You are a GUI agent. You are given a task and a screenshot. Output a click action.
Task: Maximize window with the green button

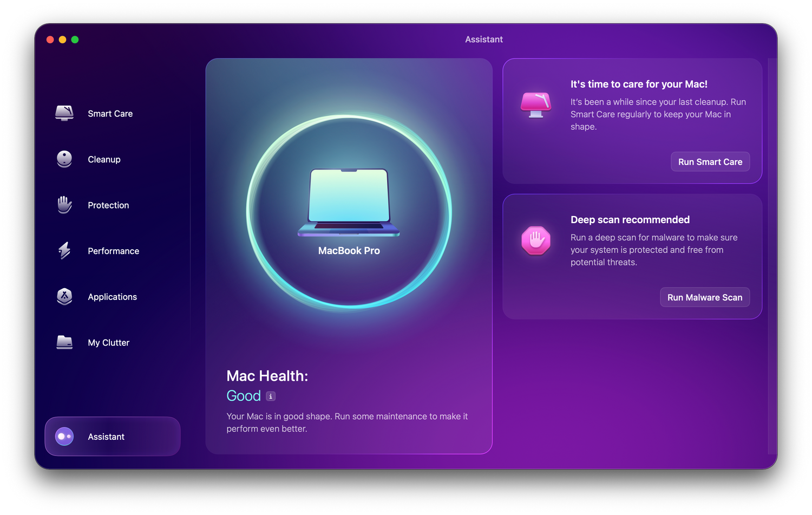tap(75, 40)
